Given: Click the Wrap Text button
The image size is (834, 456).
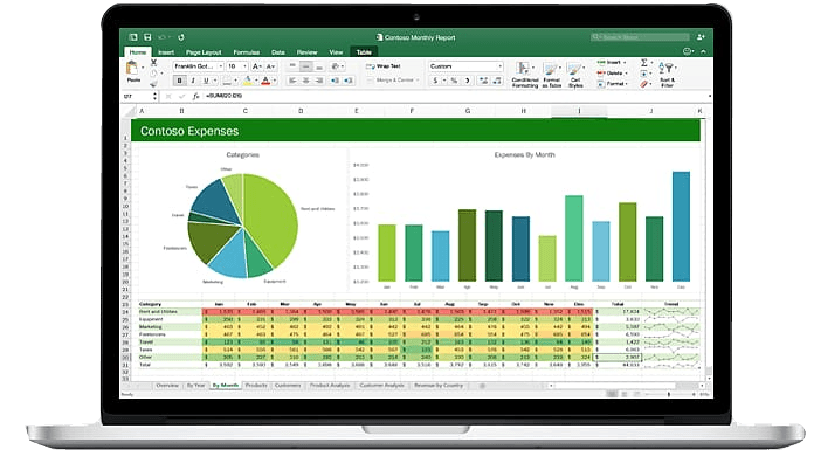Looking at the screenshot, I should (x=383, y=67).
